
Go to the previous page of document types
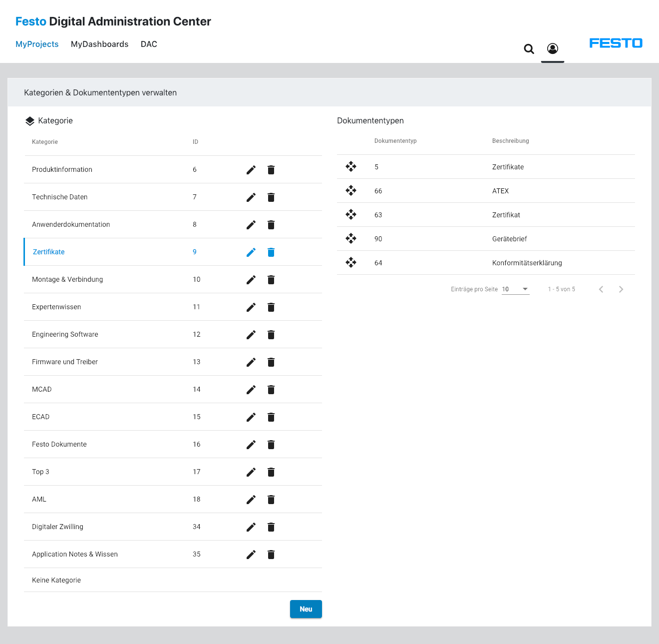coord(601,289)
